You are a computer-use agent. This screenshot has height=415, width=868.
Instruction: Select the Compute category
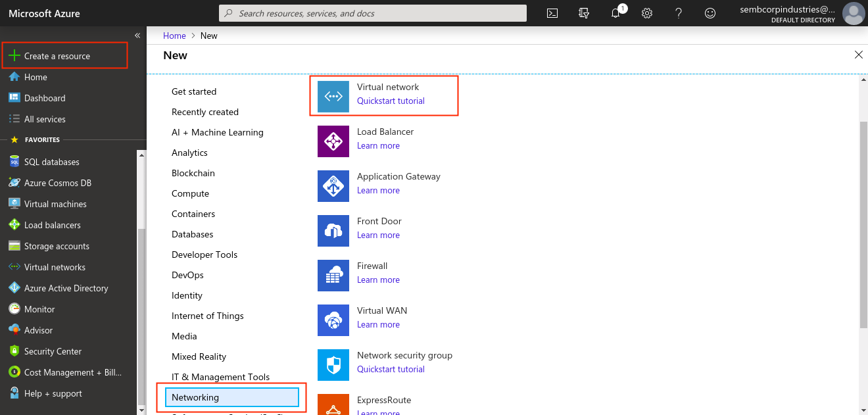190,193
